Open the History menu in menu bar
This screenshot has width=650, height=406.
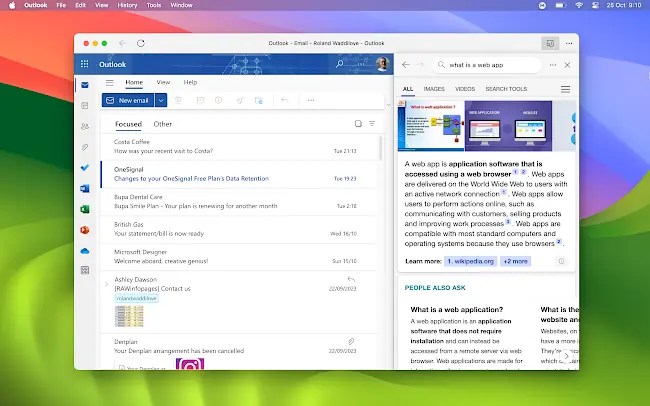[x=127, y=5]
